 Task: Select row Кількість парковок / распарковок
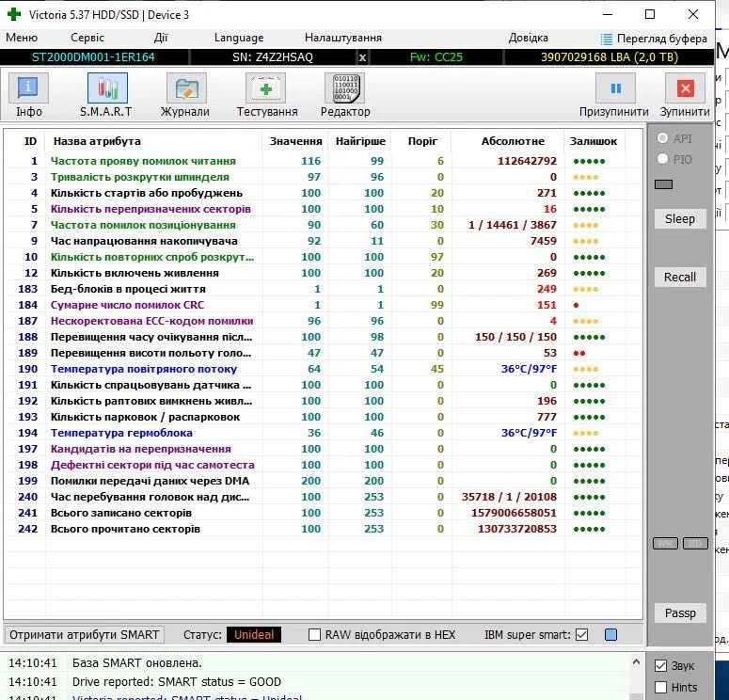tap(324, 417)
